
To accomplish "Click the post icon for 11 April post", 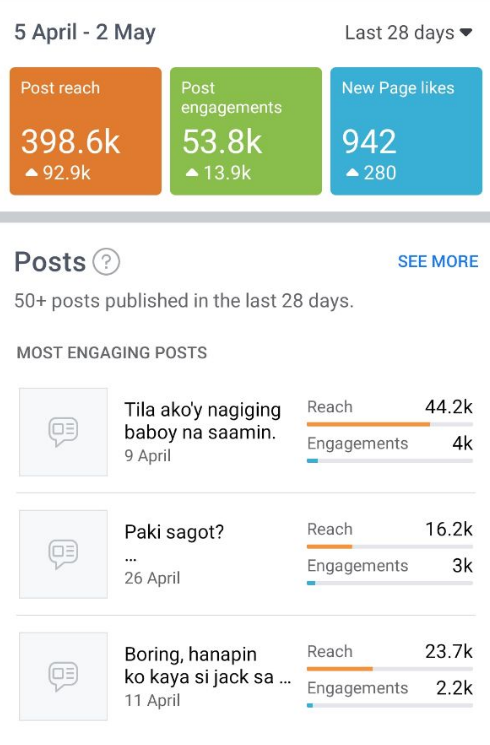I will [x=63, y=676].
